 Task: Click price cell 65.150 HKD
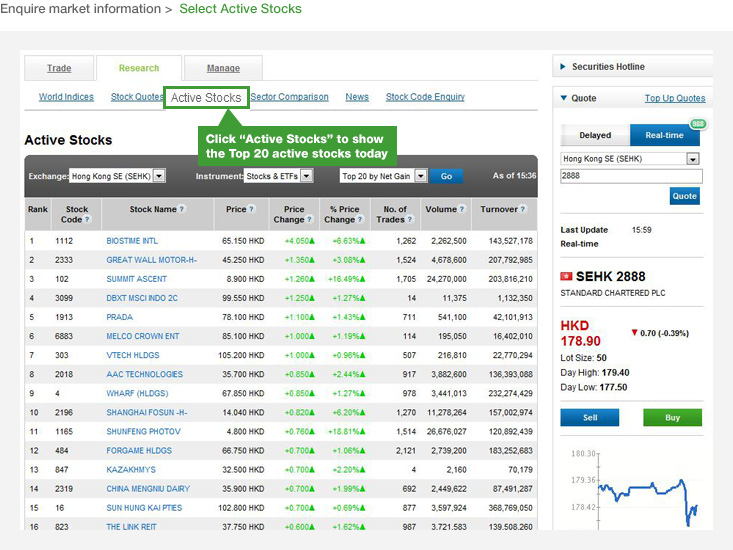pyautogui.click(x=243, y=241)
